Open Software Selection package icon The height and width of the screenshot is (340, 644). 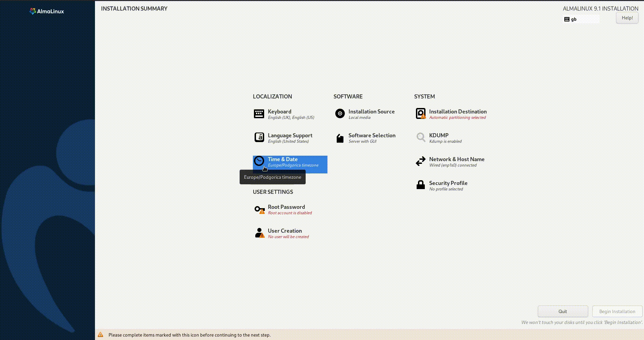pos(340,138)
